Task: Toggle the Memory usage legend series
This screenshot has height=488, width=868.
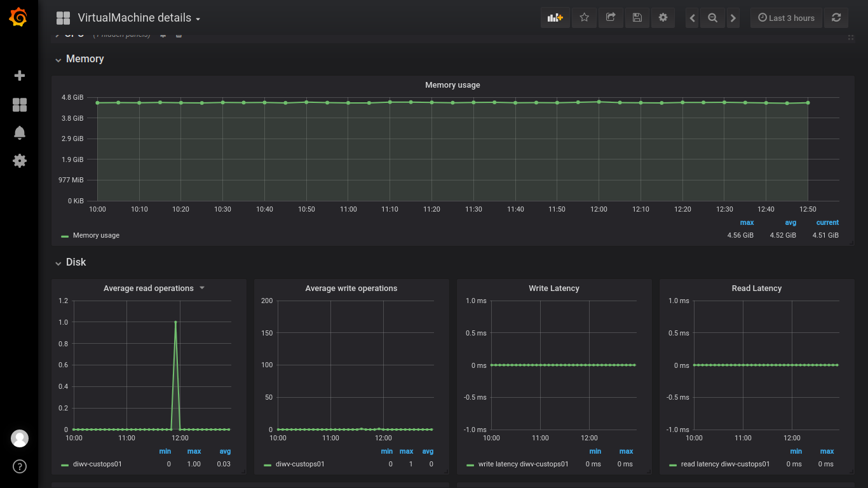Action: [x=96, y=236]
